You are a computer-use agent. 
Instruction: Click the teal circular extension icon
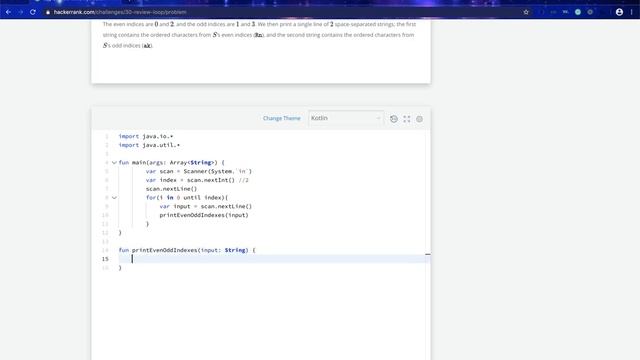pos(578,12)
